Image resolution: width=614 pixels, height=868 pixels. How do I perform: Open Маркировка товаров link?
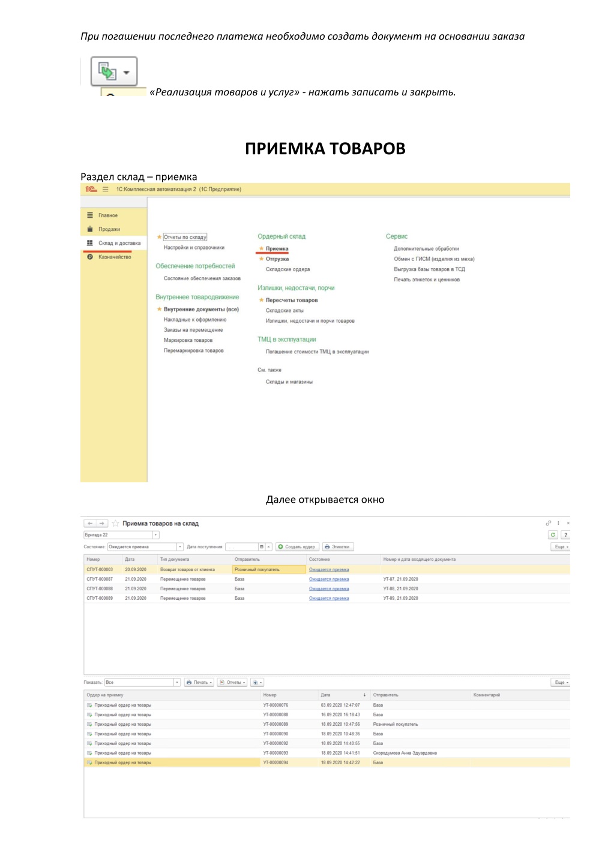pyautogui.click(x=188, y=340)
